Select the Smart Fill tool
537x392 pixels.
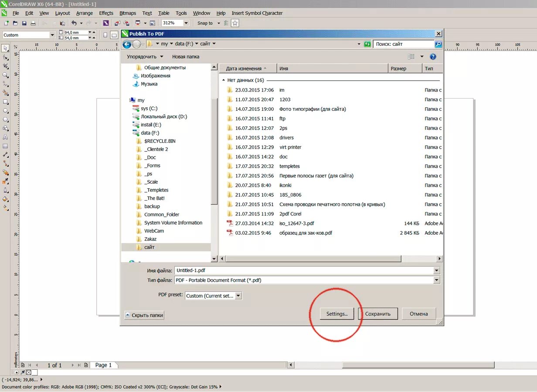pos(5,93)
